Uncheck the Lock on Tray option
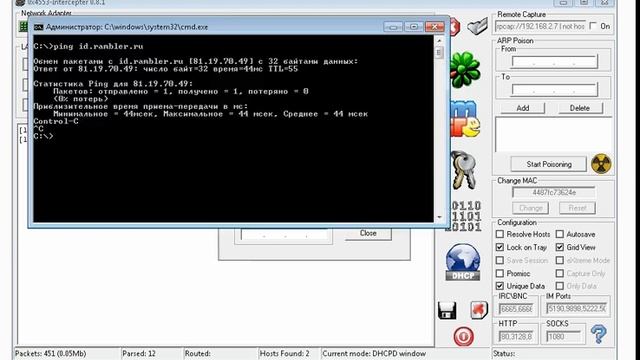This screenshot has width=640, height=360. pyautogui.click(x=500, y=247)
